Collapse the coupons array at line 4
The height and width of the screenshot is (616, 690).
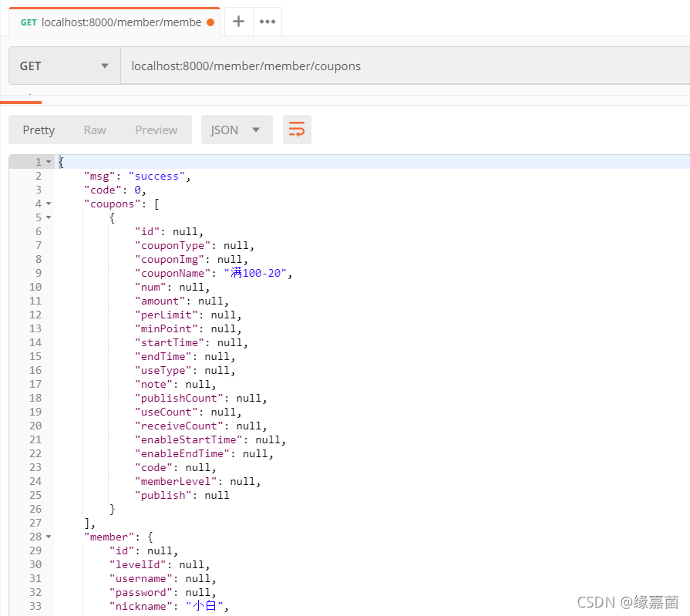point(49,204)
